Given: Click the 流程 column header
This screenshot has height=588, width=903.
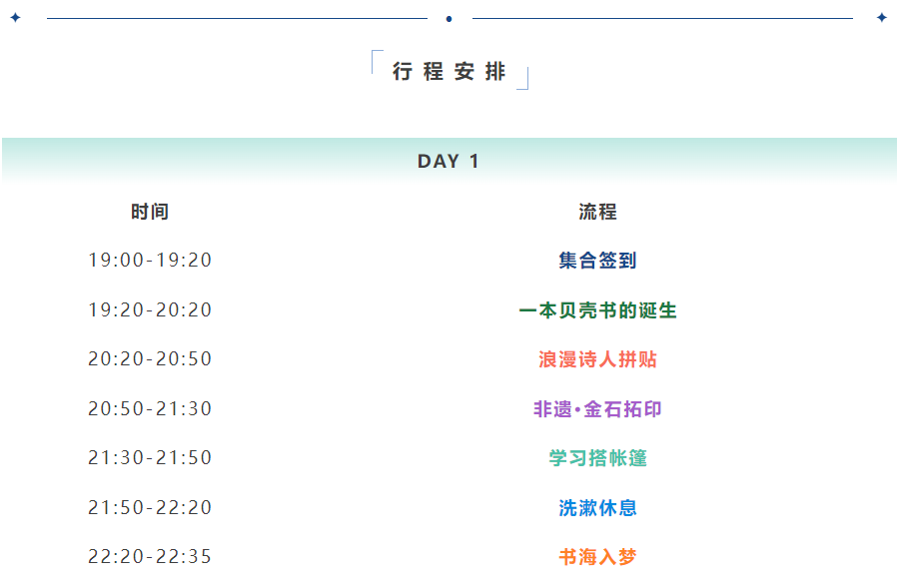Looking at the screenshot, I should tap(597, 212).
